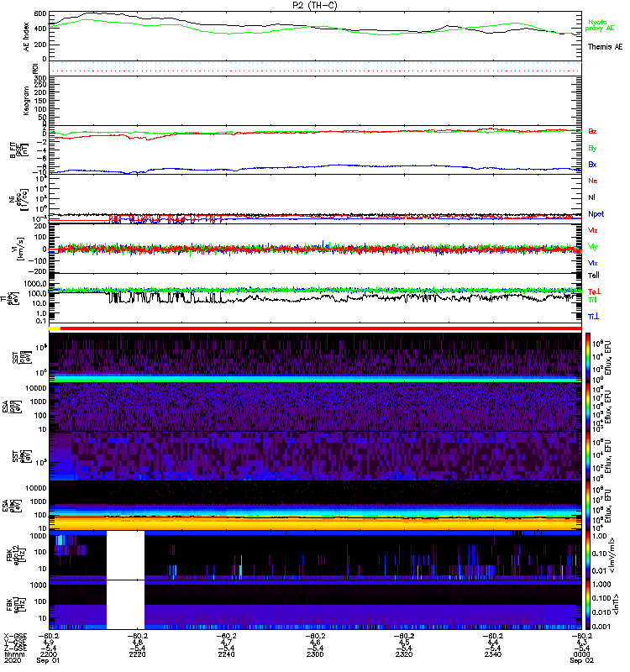630x672 pixels.
Task: Click the ESA electron Eflux color bar
Action: tap(587, 506)
